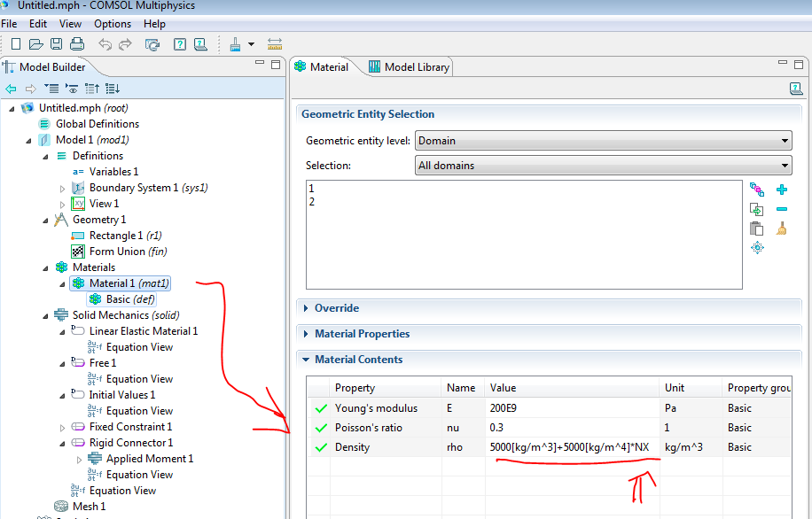Open the documentation book icon in the toolbar

click(x=200, y=44)
